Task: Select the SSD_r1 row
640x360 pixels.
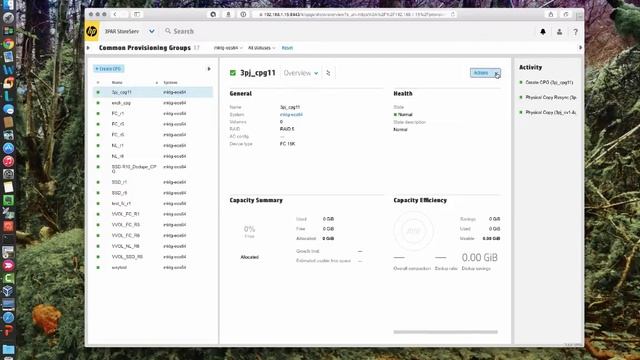Action: 153,182
